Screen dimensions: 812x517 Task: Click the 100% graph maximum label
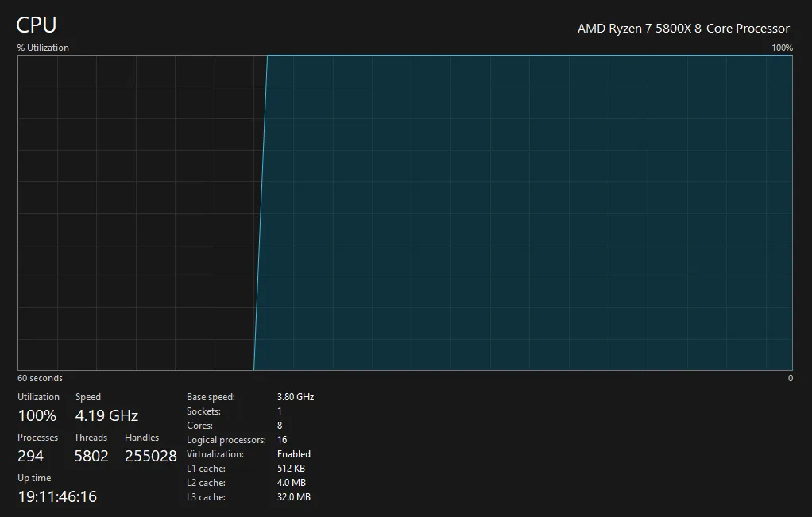tap(782, 48)
